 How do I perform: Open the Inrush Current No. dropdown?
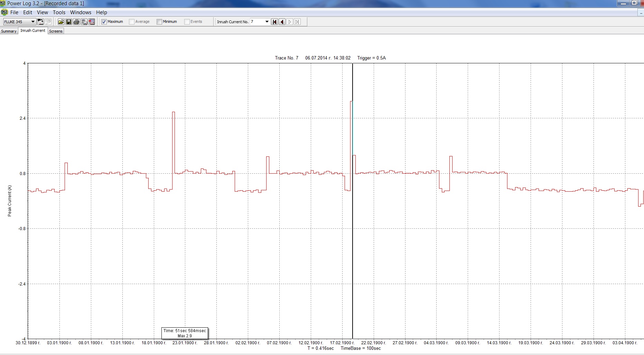pos(267,22)
